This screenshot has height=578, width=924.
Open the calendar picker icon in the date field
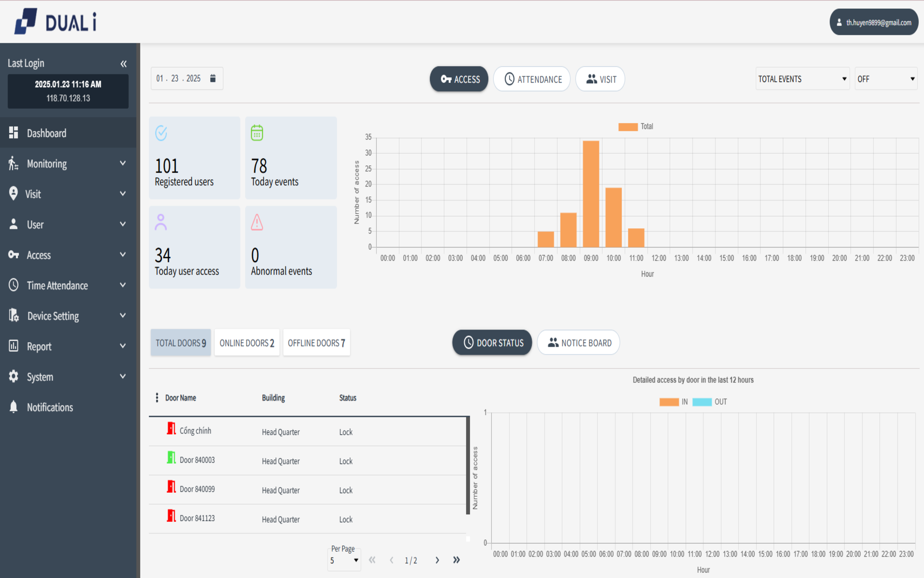tap(213, 78)
